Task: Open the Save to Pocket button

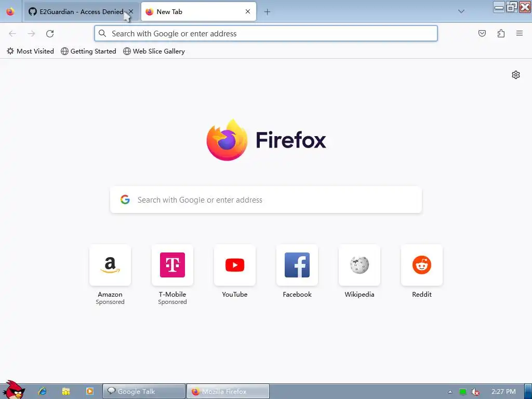Action: click(482, 33)
